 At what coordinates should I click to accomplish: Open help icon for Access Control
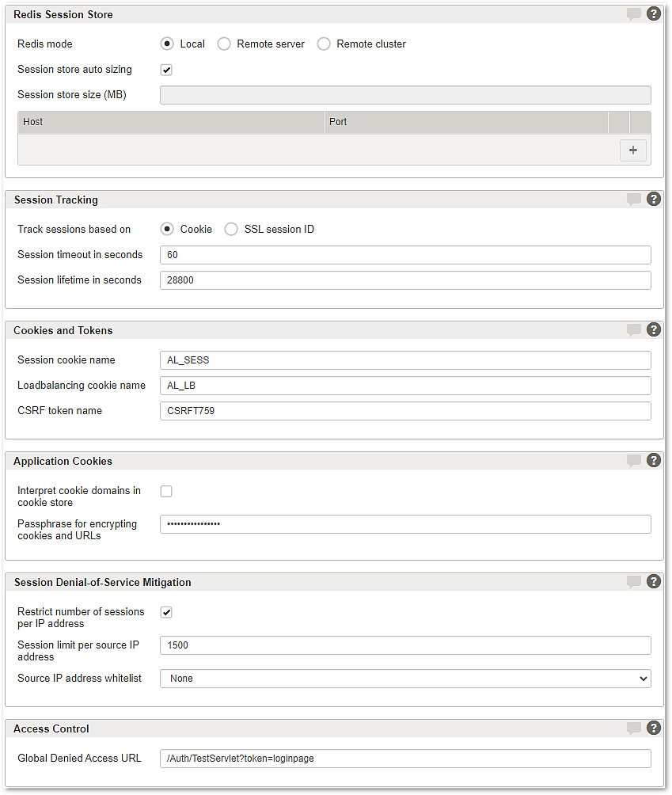(653, 728)
